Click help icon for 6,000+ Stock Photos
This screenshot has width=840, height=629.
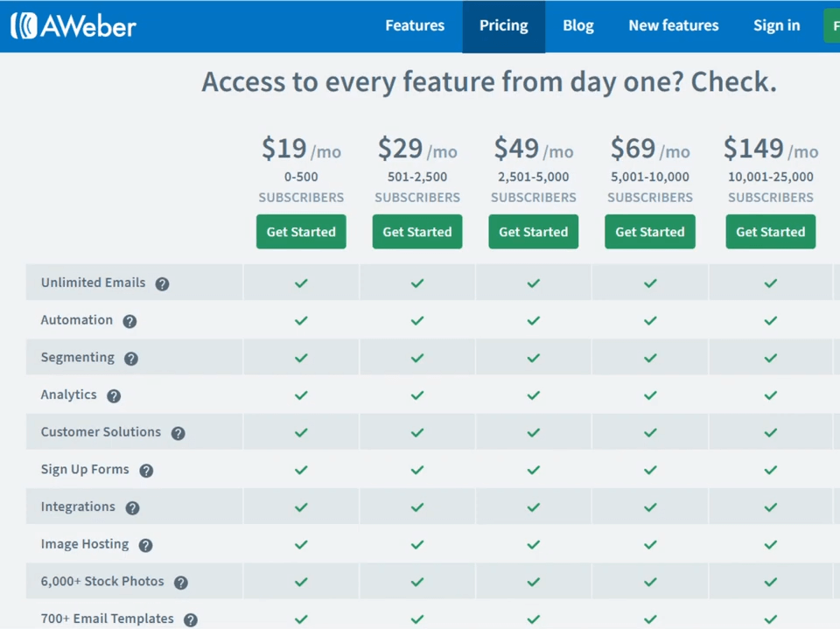tap(181, 583)
